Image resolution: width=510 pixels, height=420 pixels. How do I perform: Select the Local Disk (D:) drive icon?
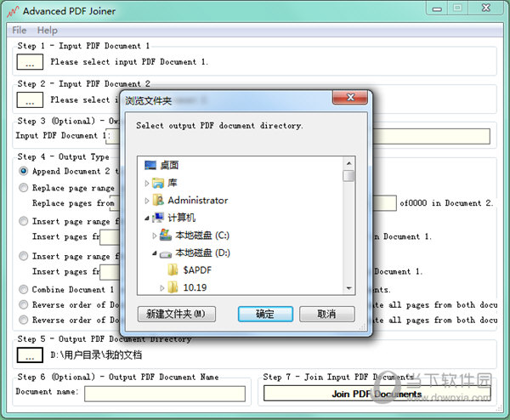(x=166, y=253)
